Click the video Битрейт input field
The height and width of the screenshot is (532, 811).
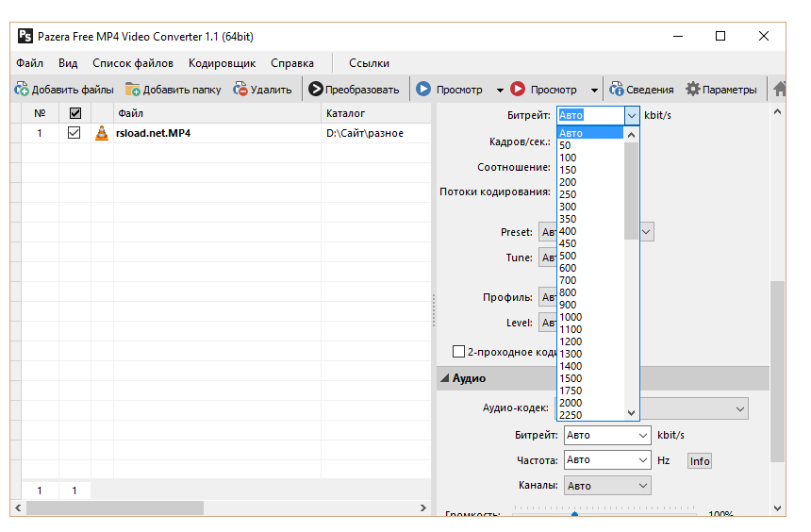[590, 115]
